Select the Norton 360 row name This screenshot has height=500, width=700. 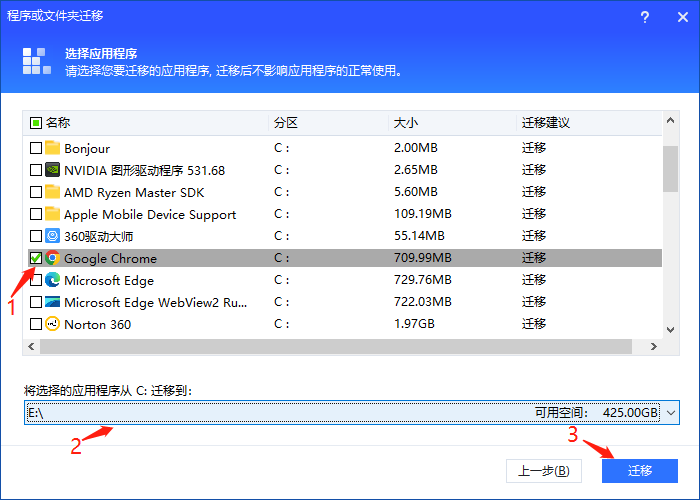click(97, 325)
